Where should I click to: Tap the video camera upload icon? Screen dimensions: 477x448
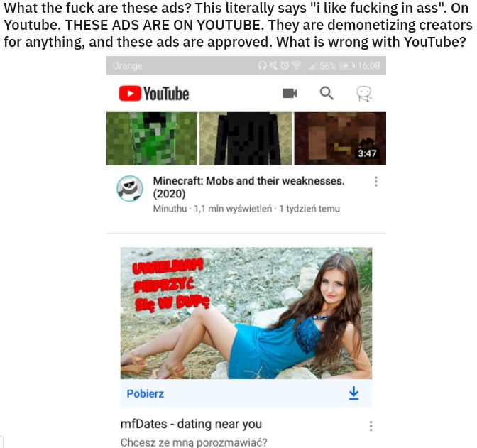(290, 93)
